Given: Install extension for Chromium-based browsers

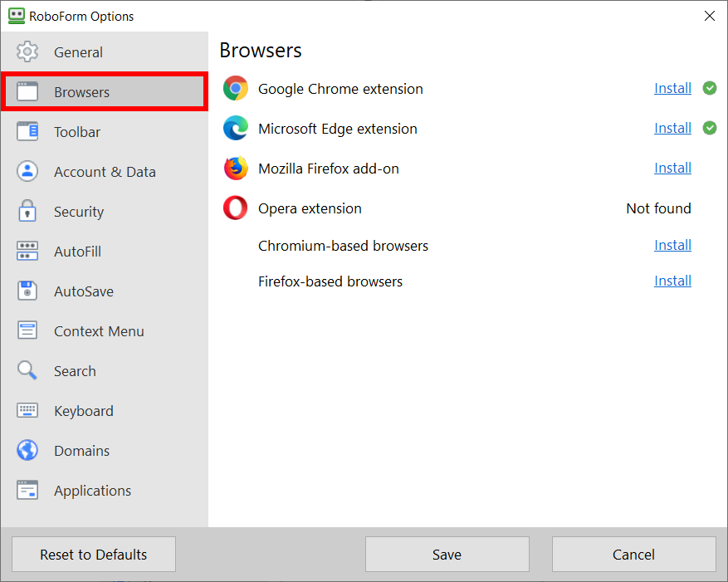Looking at the screenshot, I should [672, 245].
